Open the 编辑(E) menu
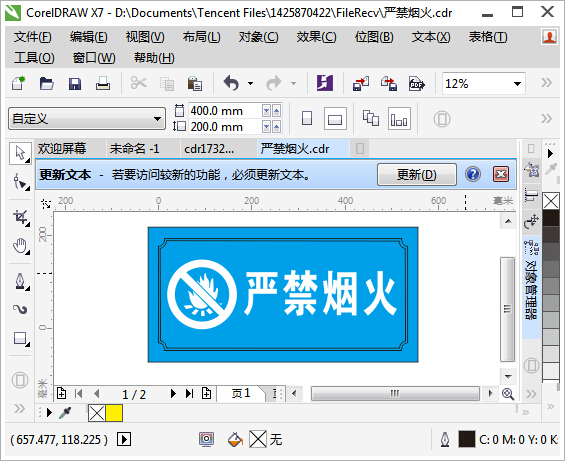This screenshot has width=565, height=461. click(x=89, y=37)
